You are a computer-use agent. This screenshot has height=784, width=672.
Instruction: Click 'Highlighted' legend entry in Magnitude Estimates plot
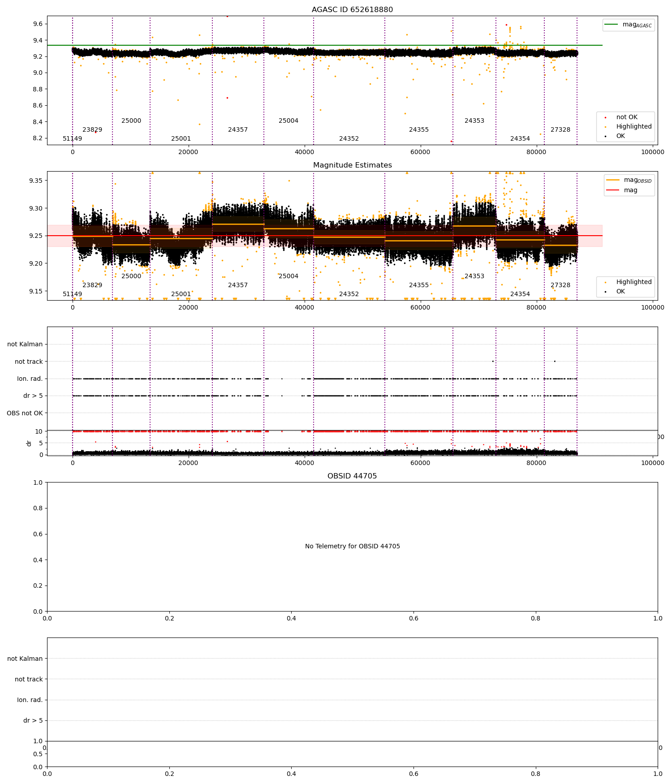click(626, 282)
